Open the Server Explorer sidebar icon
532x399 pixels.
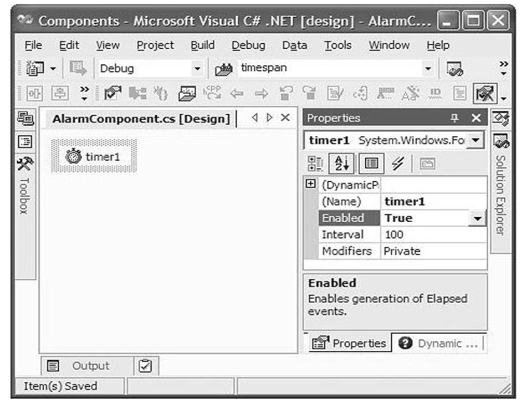coord(26,119)
